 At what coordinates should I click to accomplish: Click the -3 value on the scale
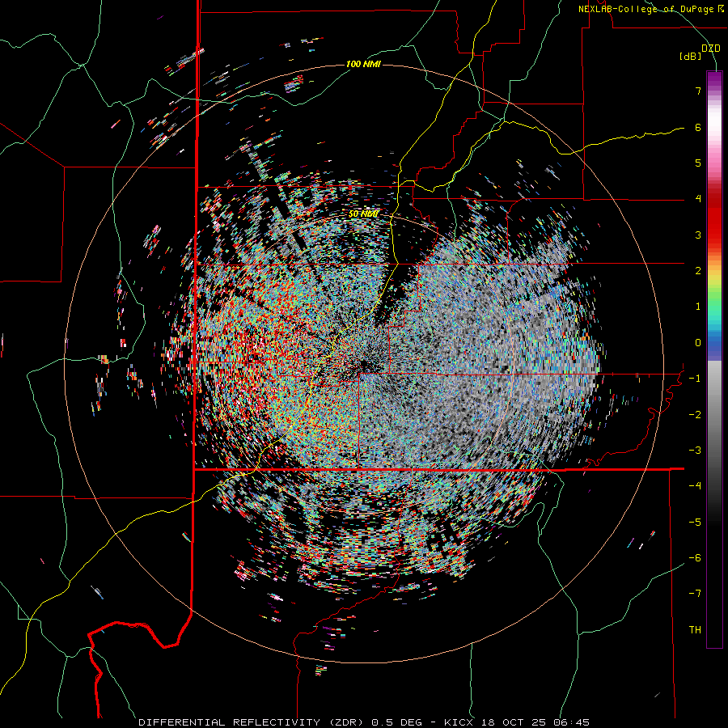click(x=695, y=451)
